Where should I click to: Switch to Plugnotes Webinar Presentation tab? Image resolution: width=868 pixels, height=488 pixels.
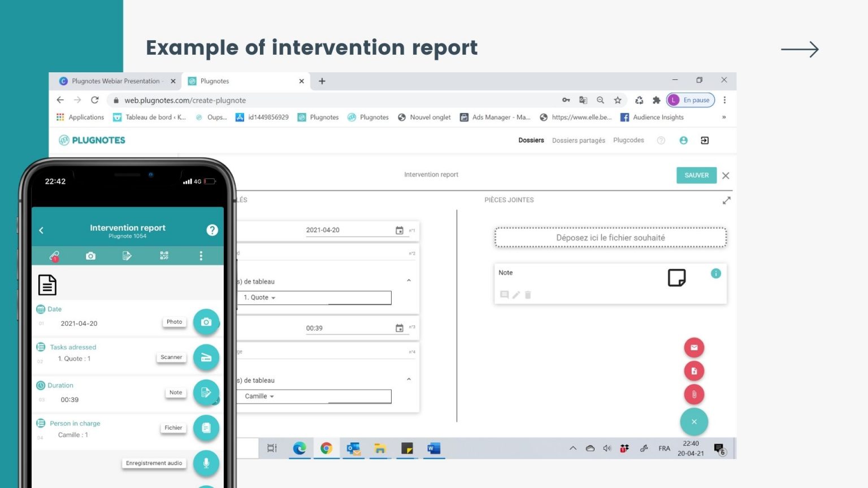pyautogui.click(x=116, y=81)
